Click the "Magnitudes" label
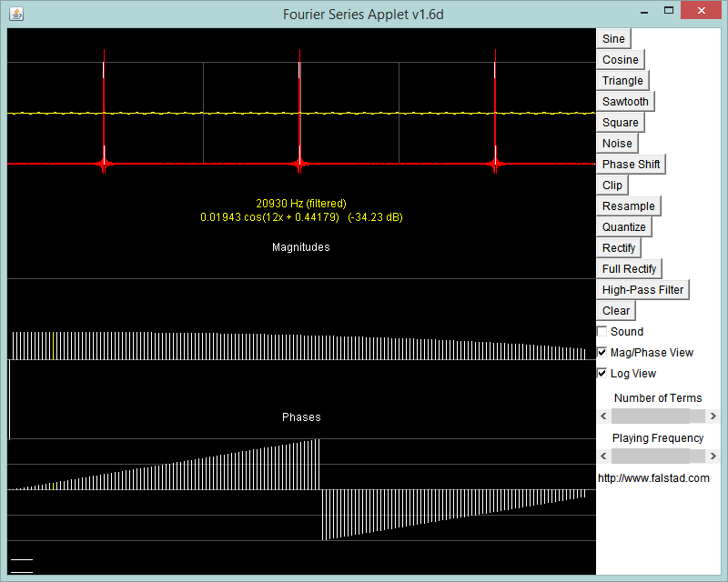 [301, 247]
